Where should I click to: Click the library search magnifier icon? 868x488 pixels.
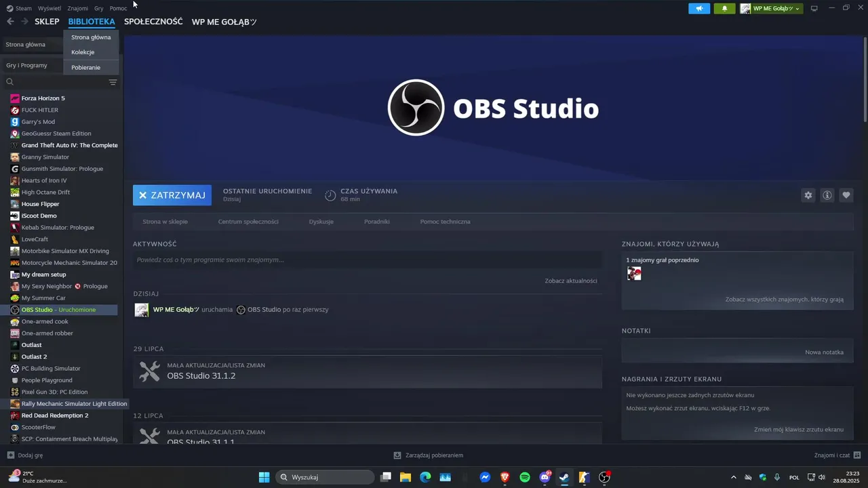[10, 82]
